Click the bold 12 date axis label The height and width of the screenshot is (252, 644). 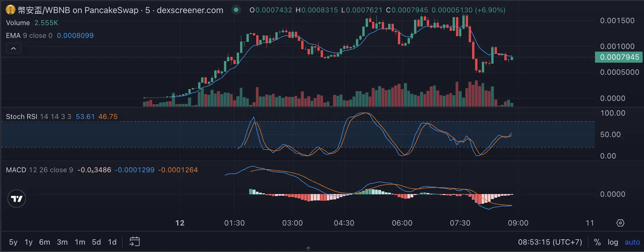(180, 223)
